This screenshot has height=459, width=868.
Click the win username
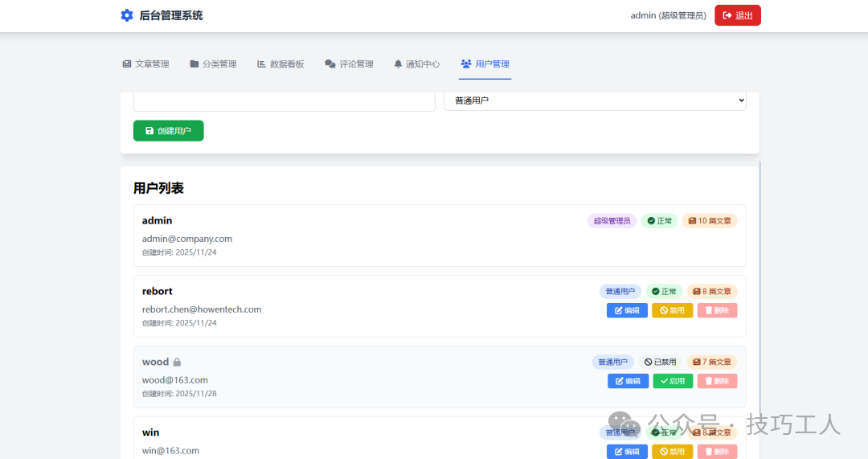click(x=150, y=432)
